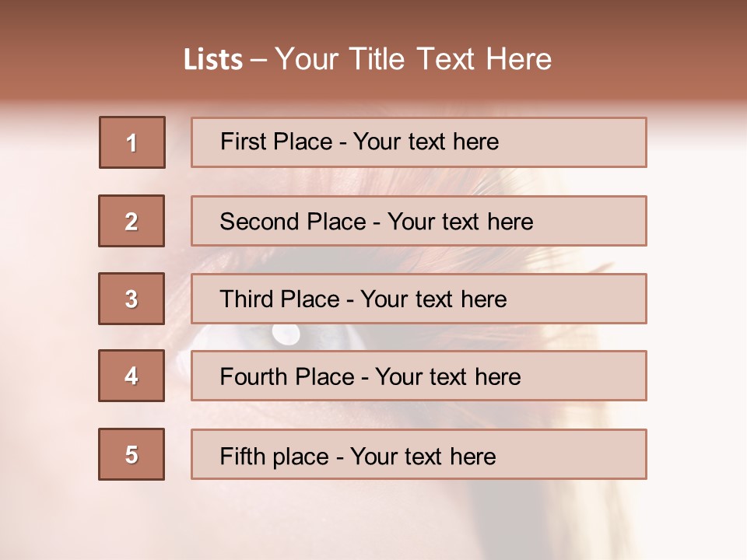747x560 pixels.
Task: Click 'Your text here' in Fifth place row
Action: click(423, 456)
